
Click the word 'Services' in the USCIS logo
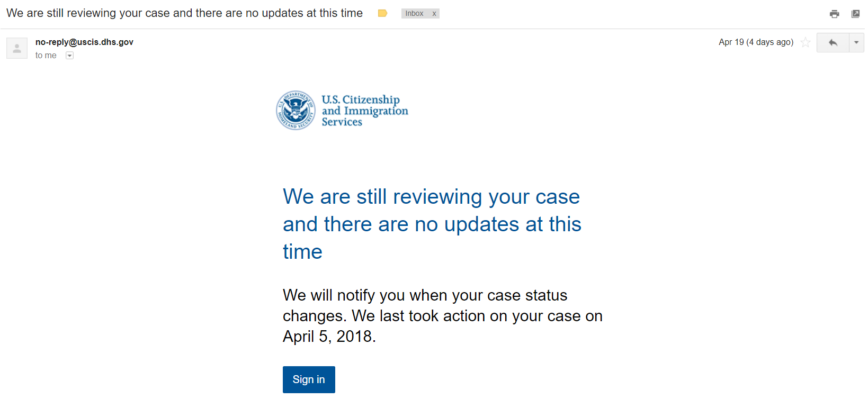point(342,122)
